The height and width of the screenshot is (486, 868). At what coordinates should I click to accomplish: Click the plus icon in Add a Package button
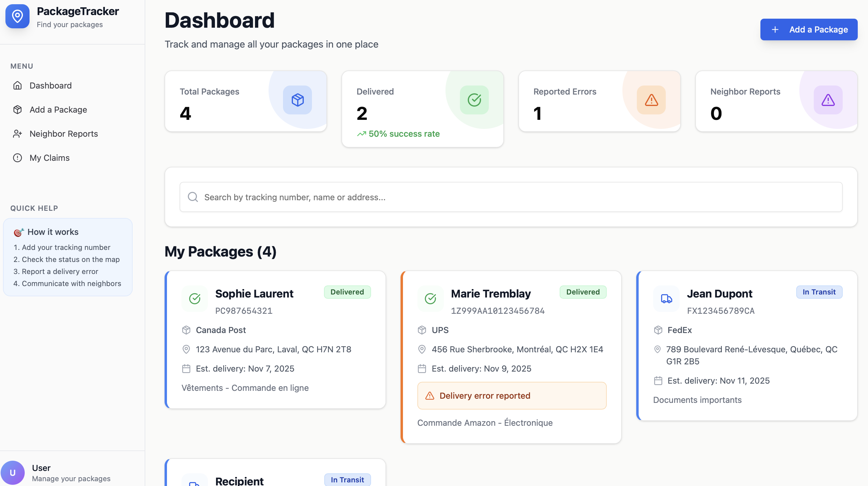coord(775,30)
